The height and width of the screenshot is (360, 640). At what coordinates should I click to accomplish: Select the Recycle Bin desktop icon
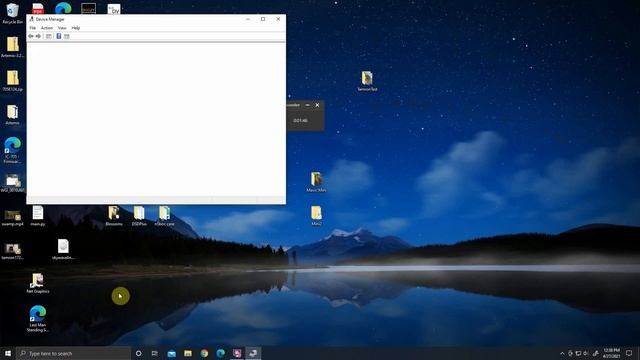(12, 12)
